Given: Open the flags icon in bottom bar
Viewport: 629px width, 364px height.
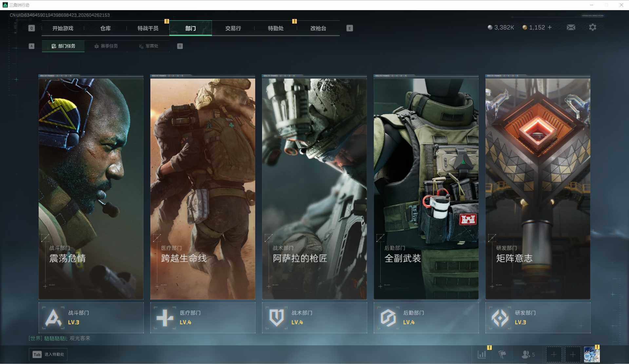Looking at the screenshot, I should pyautogui.click(x=502, y=355).
